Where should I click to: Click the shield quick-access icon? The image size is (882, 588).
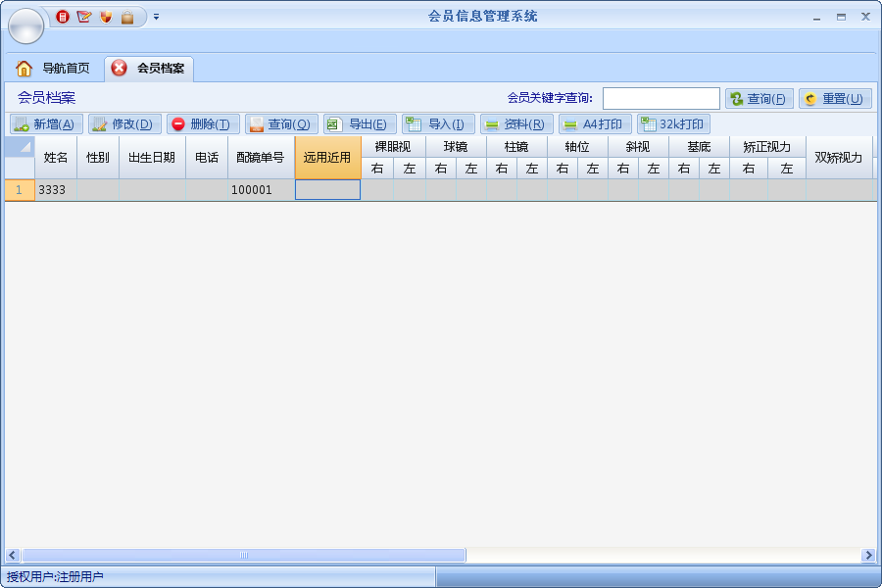pyautogui.click(x=106, y=17)
